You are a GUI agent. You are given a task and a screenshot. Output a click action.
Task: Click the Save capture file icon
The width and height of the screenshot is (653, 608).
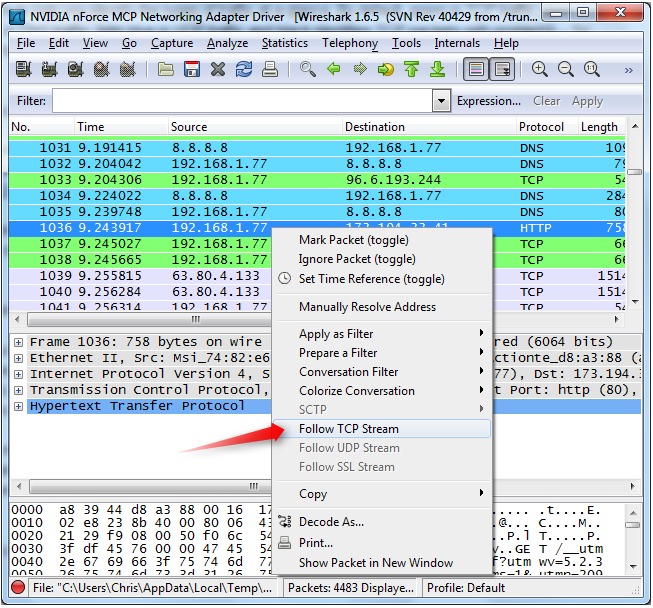click(192, 70)
